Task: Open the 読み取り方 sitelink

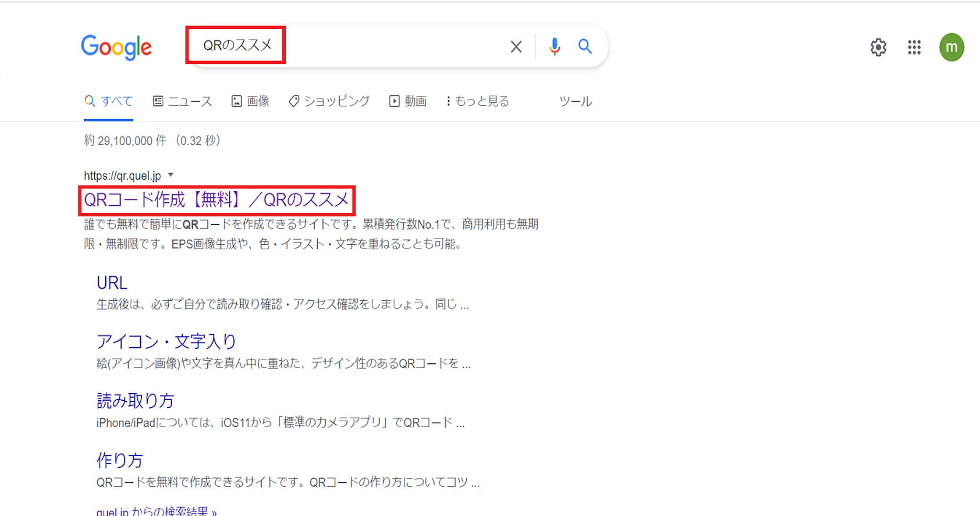Action: tap(135, 401)
